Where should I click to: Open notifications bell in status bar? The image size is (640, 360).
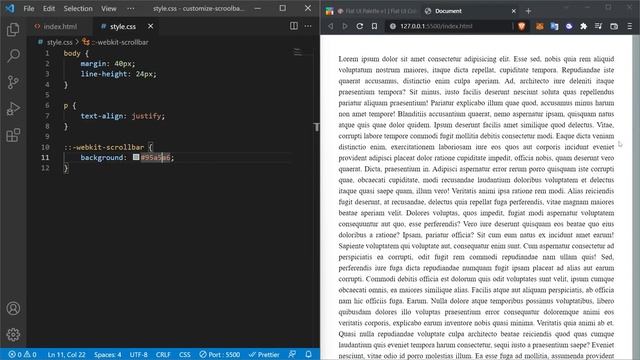pyautogui.click(x=309, y=354)
